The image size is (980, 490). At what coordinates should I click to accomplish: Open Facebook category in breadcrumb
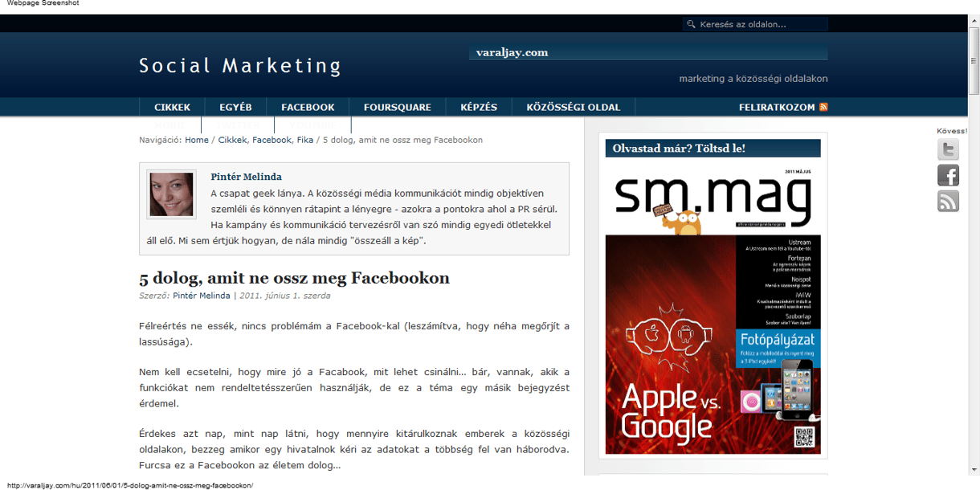tap(272, 140)
